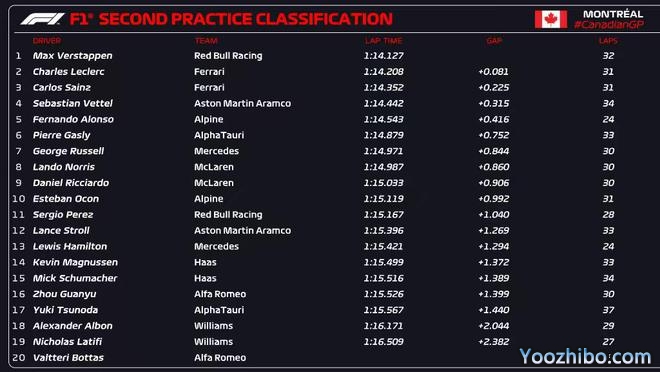This screenshot has height=372, width=660.
Task: Select the LAPS column header
Action: coord(608,41)
